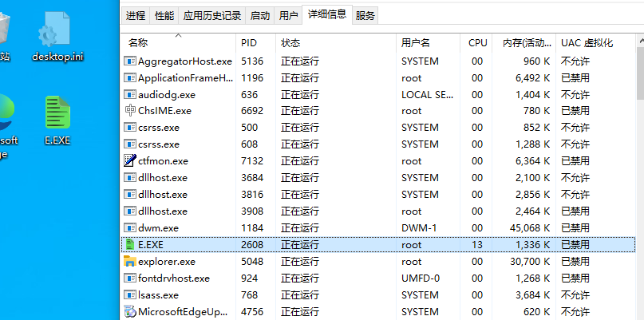The height and width of the screenshot is (320, 644).
Task: Click the sort arrow above 名称 column
Action: pyautogui.click(x=178, y=36)
